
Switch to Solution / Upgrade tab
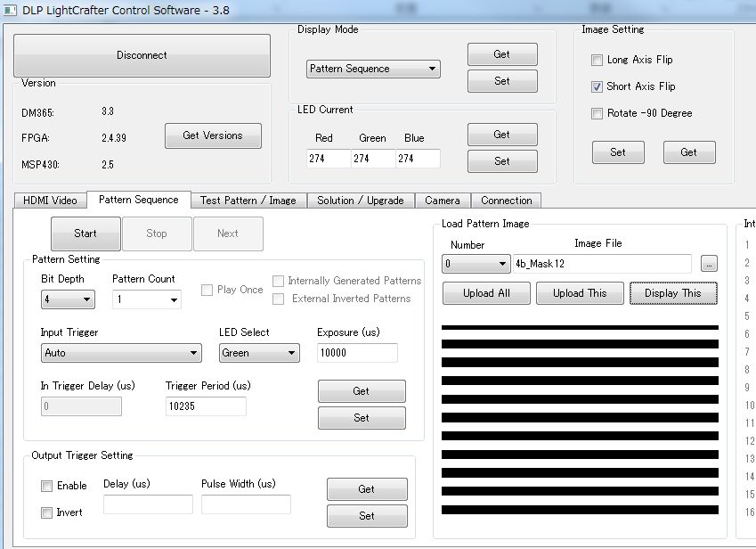coord(360,201)
